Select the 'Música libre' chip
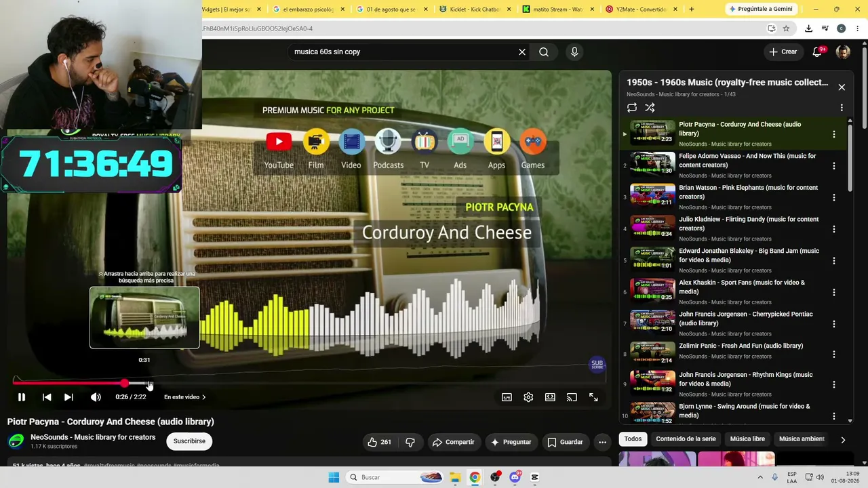 point(747,439)
